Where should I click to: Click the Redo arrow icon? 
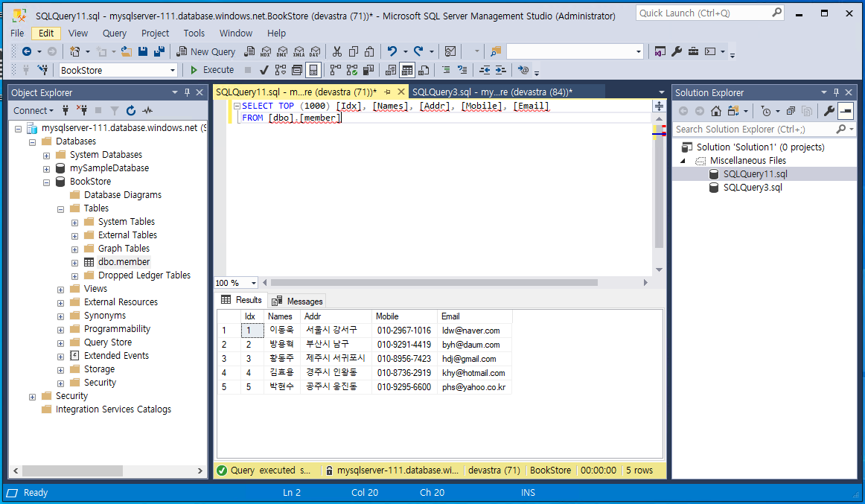(418, 52)
